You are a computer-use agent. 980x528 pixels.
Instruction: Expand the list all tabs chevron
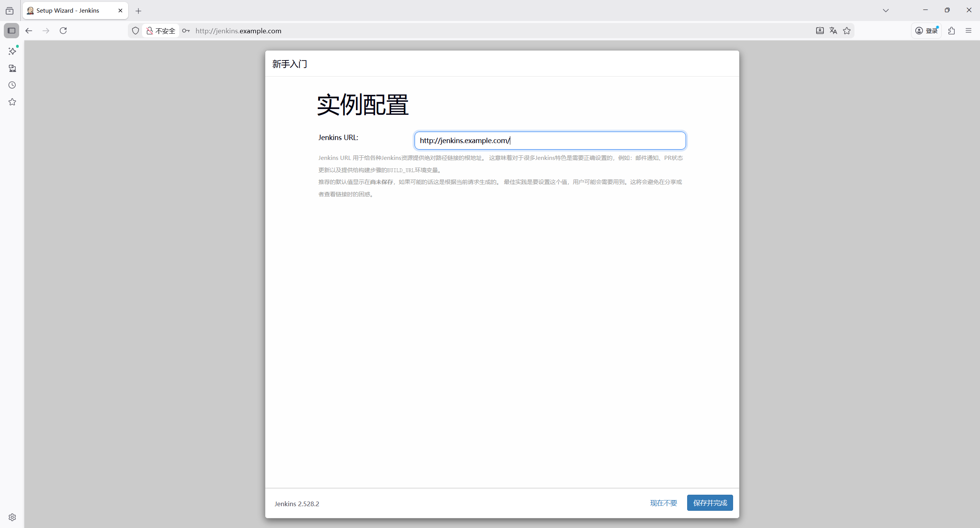886,10
